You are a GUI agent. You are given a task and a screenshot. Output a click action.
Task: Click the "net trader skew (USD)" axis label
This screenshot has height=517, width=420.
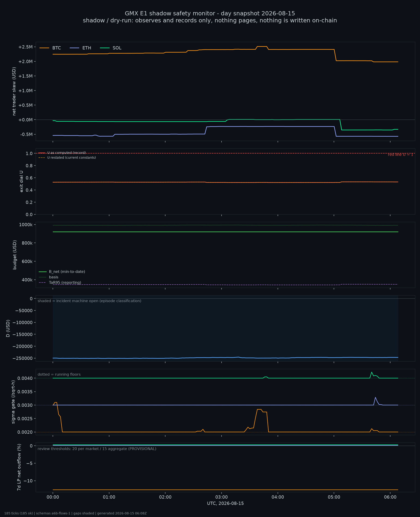click(x=14, y=91)
